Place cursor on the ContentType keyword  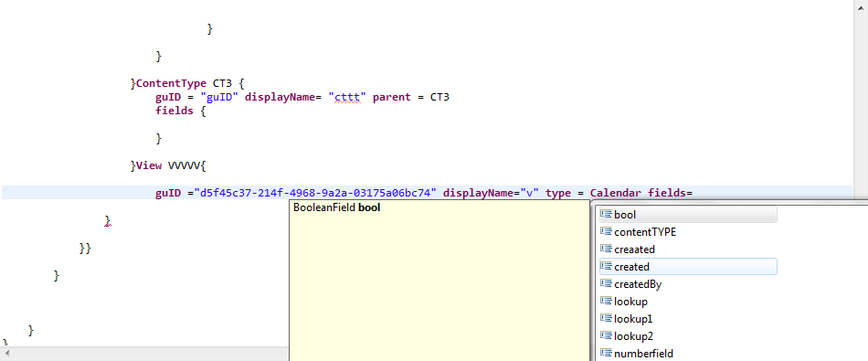click(x=172, y=83)
